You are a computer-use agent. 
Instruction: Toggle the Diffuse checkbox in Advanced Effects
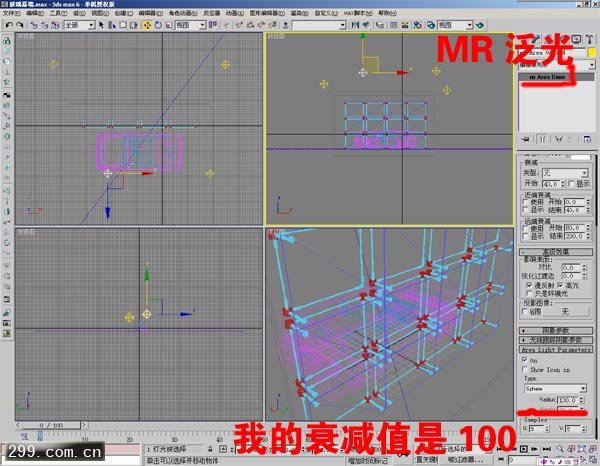pos(530,285)
